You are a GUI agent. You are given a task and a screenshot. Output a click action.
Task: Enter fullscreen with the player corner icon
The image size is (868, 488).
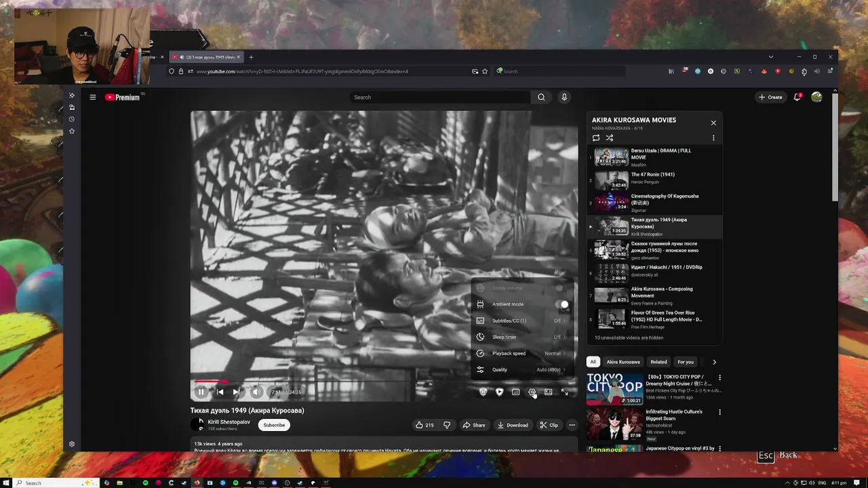click(x=565, y=392)
